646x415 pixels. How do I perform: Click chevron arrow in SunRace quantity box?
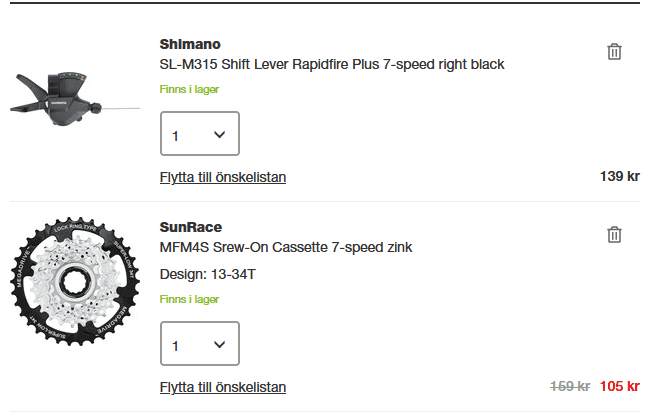pyautogui.click(x=220, y=344)
